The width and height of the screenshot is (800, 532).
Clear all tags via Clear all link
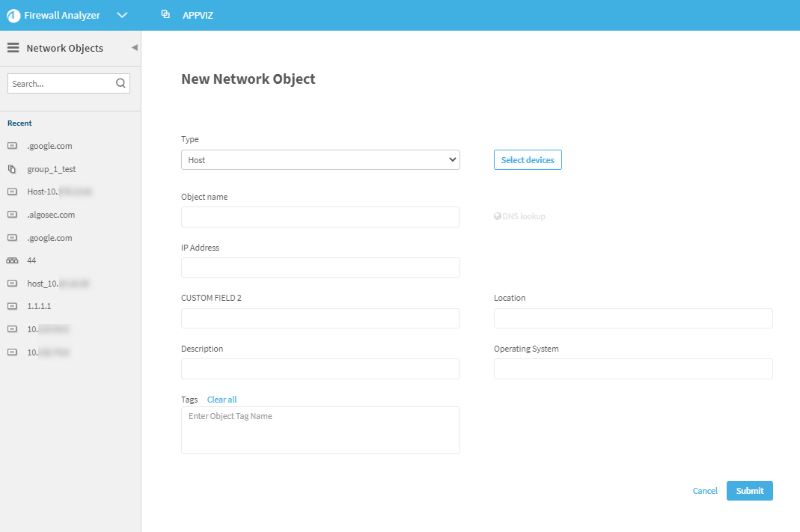(222, 400)
